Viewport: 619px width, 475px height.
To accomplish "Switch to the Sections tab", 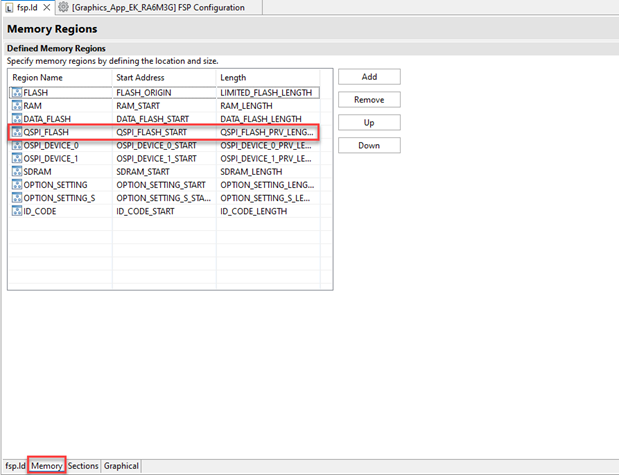I will [x=83, y=466].
